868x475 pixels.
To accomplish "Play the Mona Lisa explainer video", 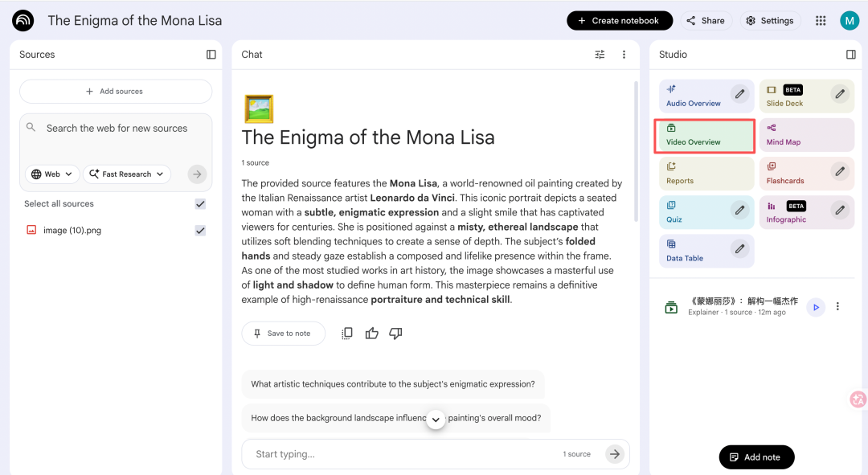I will click(x=816, y=307).
